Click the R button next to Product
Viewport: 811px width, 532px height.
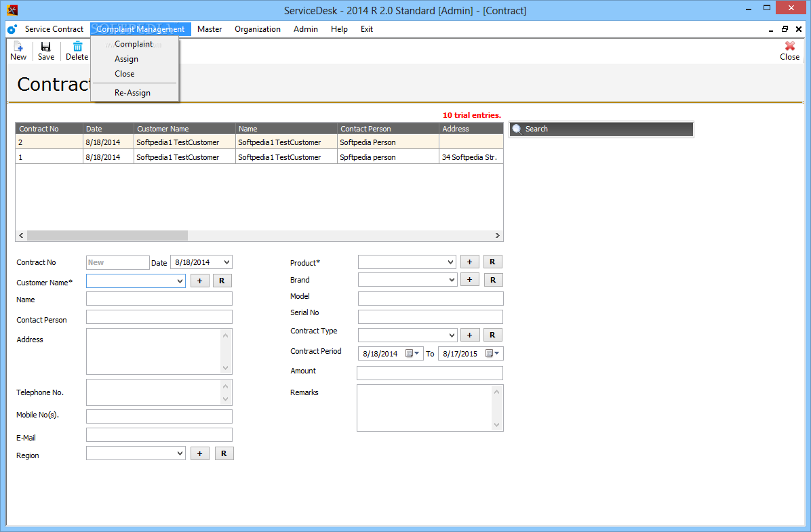pyautogui.click(x=492, y=262)
